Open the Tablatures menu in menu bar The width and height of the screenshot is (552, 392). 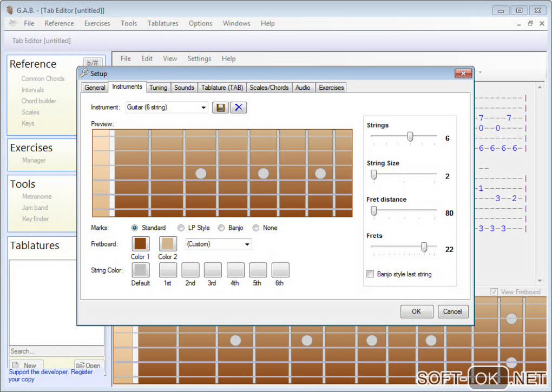click(162, 23)
